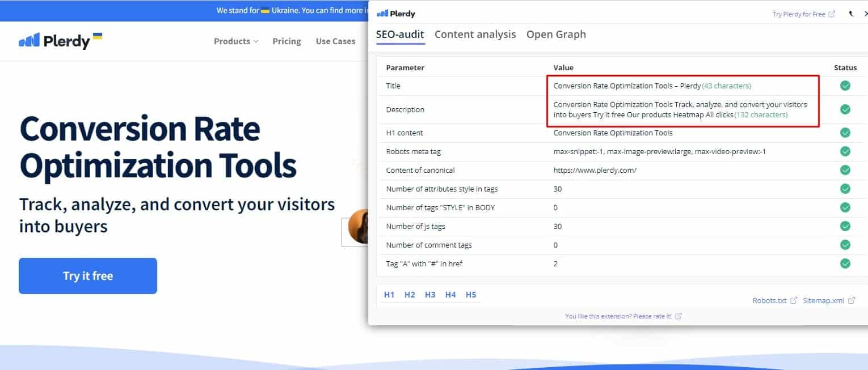
Task: Open the SEO-audit tab
Action: pos(400,34)
